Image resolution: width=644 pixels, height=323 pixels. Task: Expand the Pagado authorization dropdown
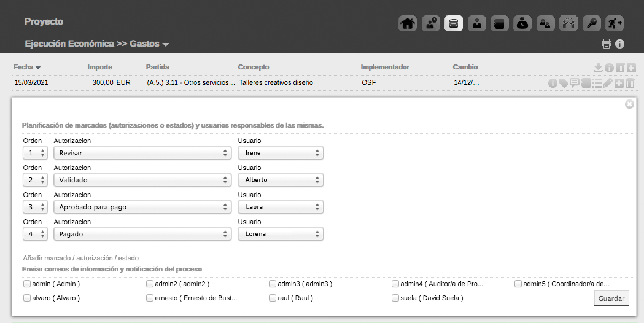[x=141, y=234]
